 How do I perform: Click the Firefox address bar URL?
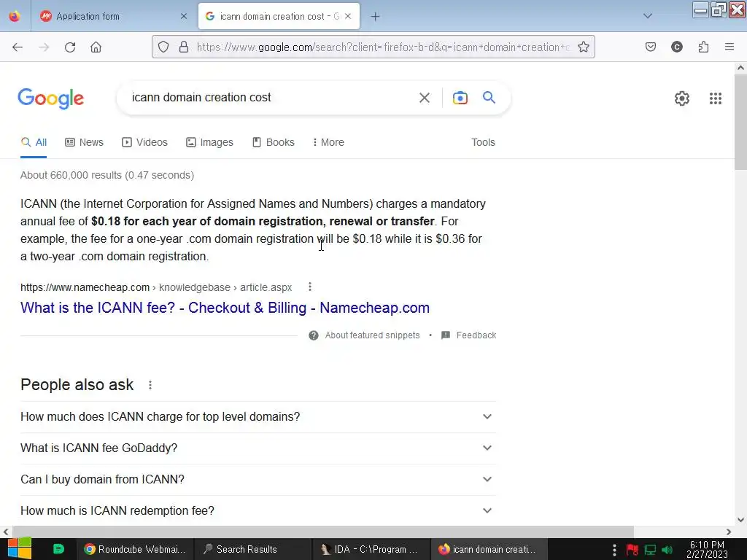(382, 47)
